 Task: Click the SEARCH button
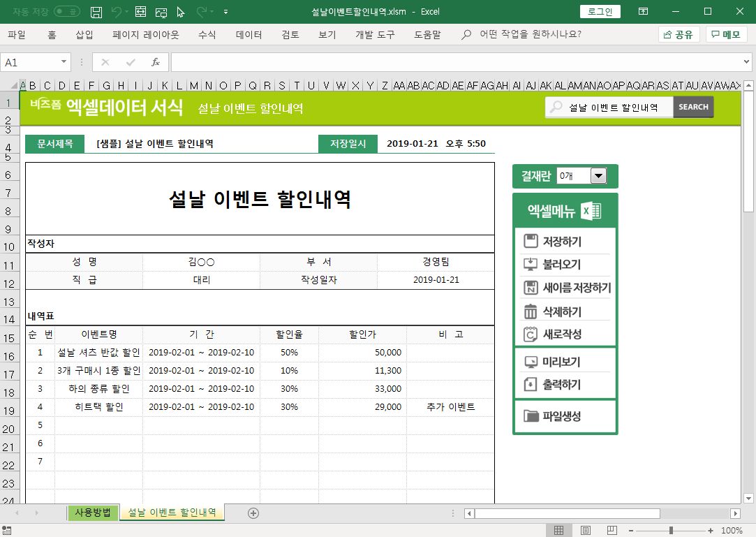pyautogui.click(x=693, y=107)
